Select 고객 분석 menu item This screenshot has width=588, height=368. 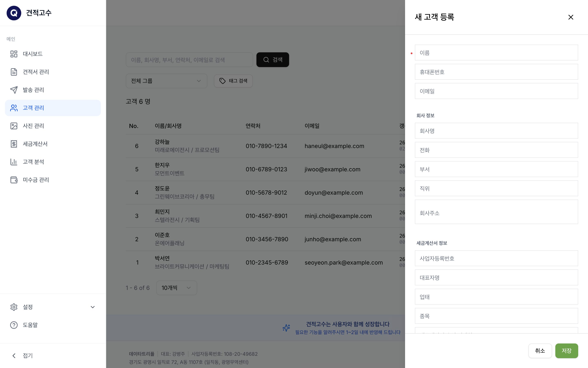tap(53, 162)
